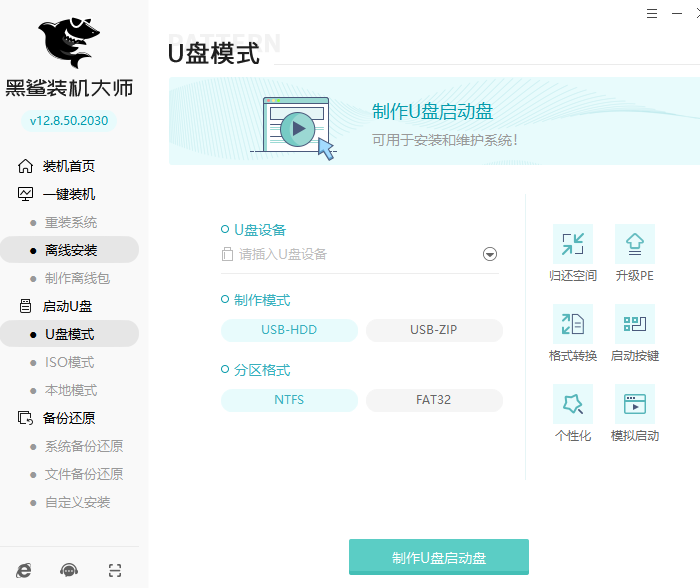Screen dimensions: 700x588
Task: Click the 归还空间 restore space icon
Action: [x=573, y=244]
